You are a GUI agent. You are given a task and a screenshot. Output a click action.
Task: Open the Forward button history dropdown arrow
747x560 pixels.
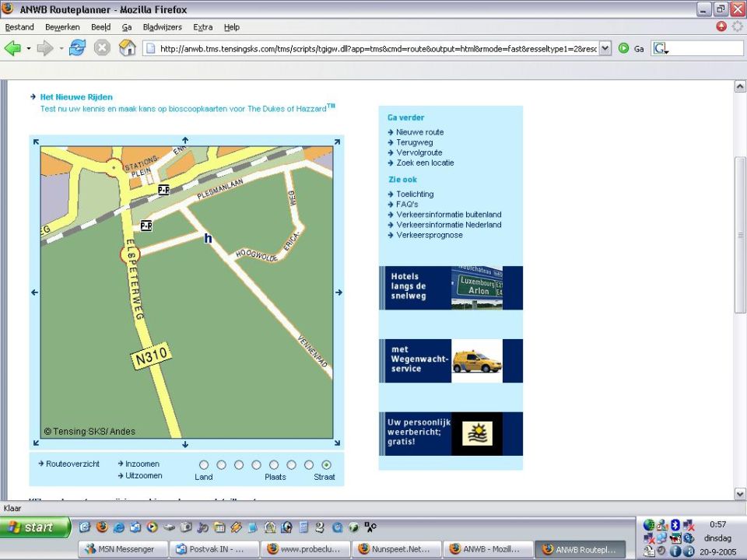pyautogui.click(x=61, y=48)
